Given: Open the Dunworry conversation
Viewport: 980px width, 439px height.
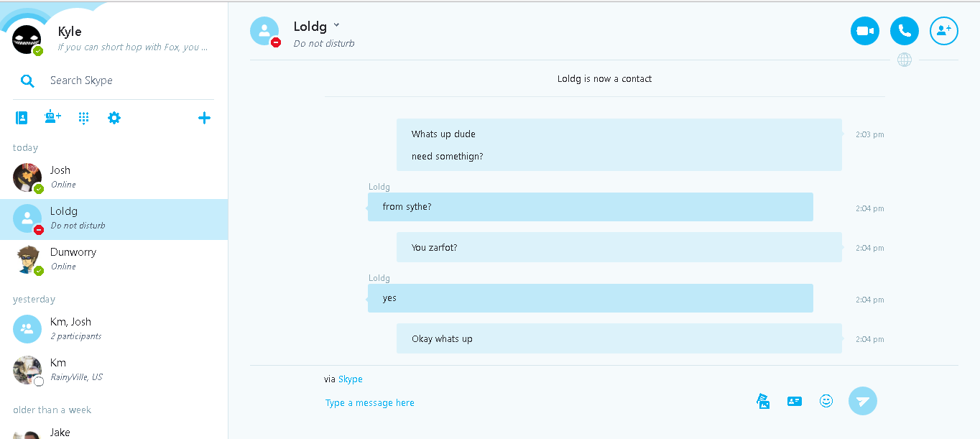Looking at the screenshot, I should (114, 259).
